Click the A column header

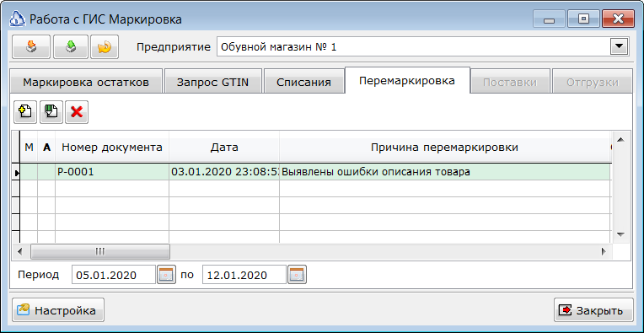(46, 147)
